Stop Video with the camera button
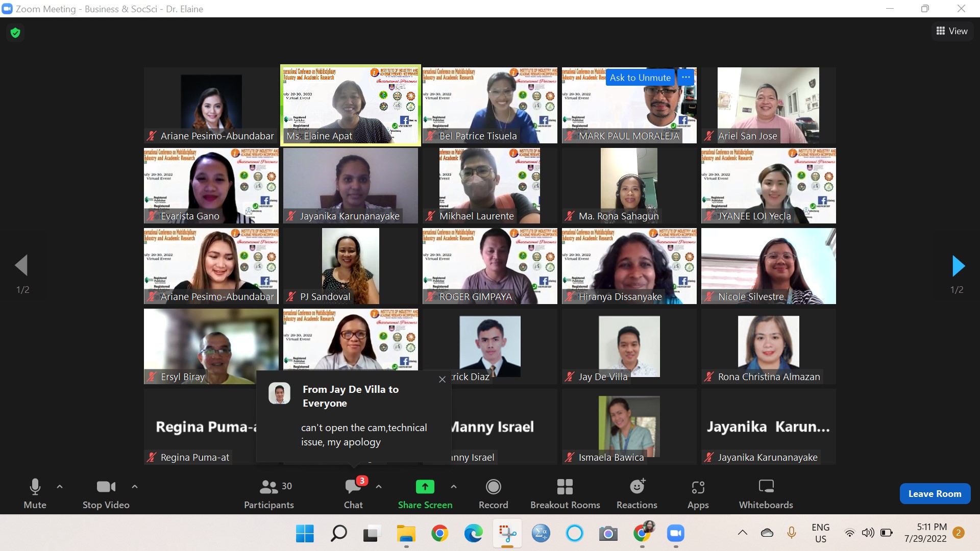The width and height of the screenshot is (980, 551). click(x=106, y=487)
